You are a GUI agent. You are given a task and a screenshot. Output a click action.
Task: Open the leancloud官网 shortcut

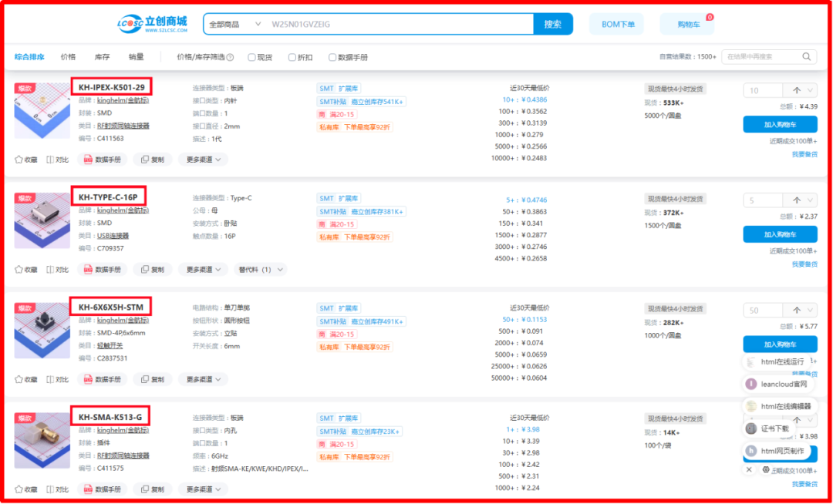pos(777,384)
